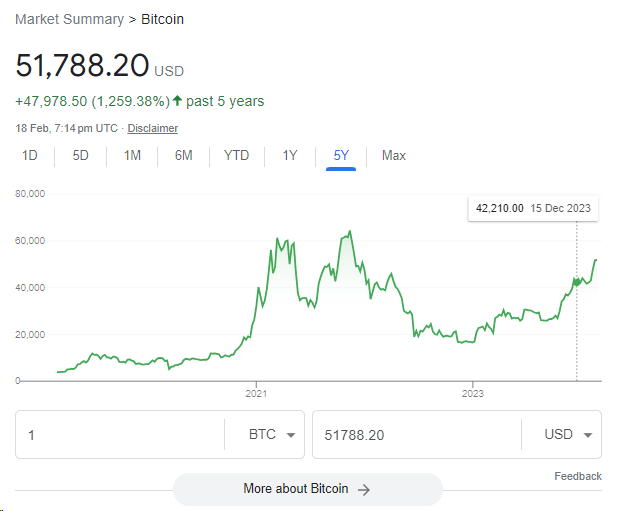Viewport: 618px width, 511px height.
Task: Click the 2021 axis label
Action: coord(256,393)
